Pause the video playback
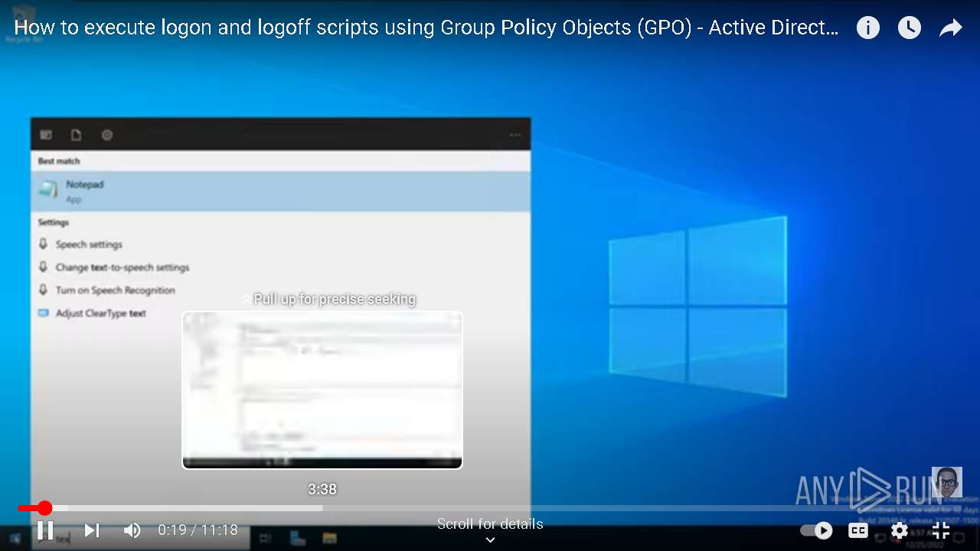980x551 pixels. pyautogui.click(x=45, y=530)
